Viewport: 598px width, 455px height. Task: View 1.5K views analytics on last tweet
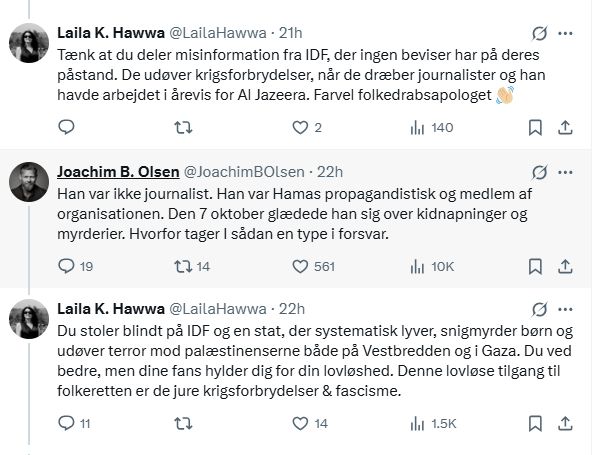tap(433, 423)
